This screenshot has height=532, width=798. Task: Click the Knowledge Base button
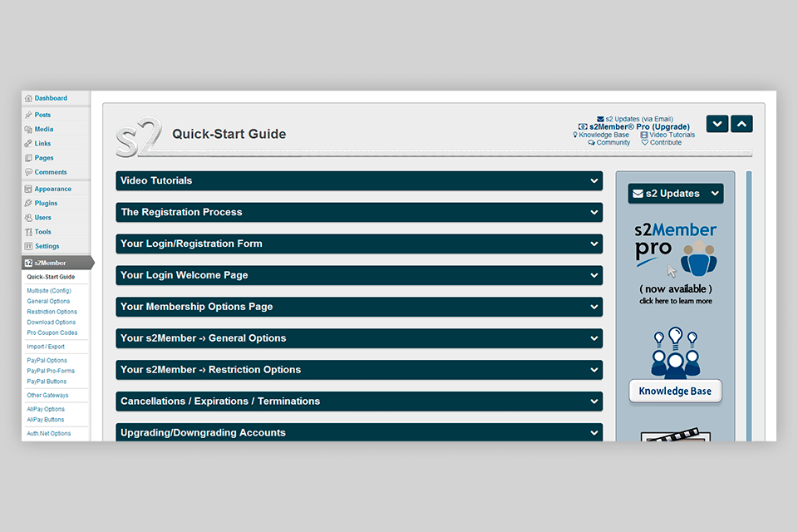675,391
